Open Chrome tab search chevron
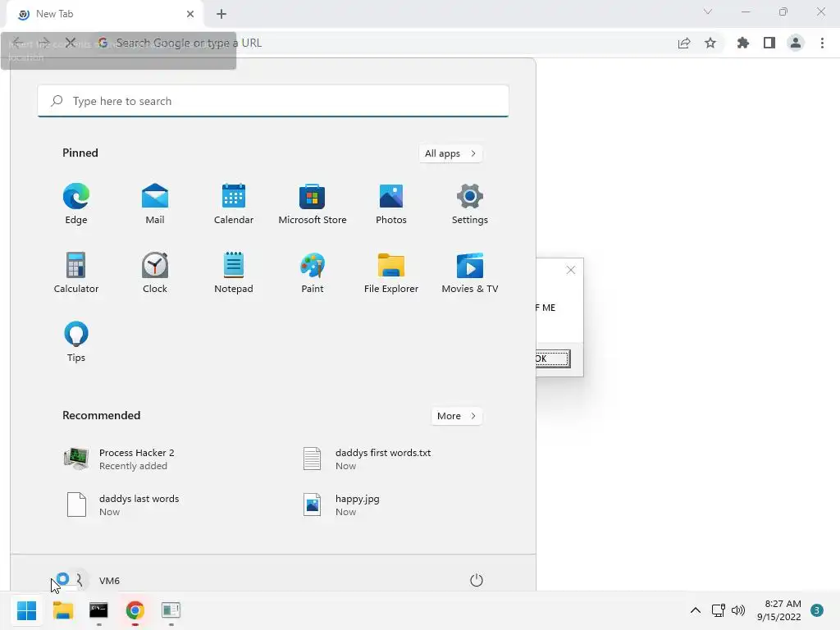 (x=708, y=11)
